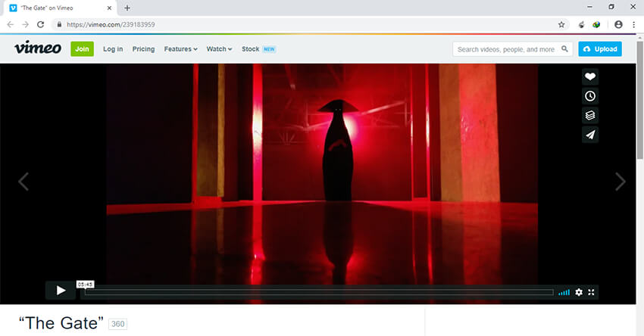Share video with the paper plane icon

590,135
